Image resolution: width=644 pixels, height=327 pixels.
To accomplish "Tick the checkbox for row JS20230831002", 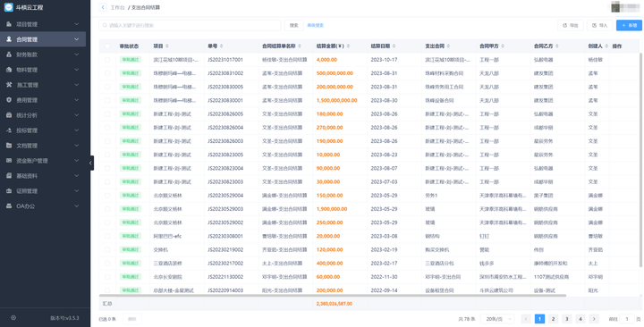I will pos(107,73).
